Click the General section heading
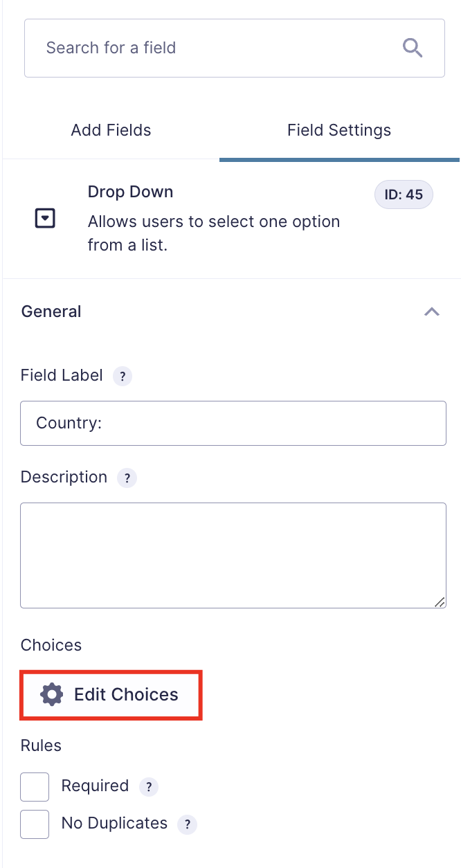Screen dimensions: 461x868 [x=51, y=311]
